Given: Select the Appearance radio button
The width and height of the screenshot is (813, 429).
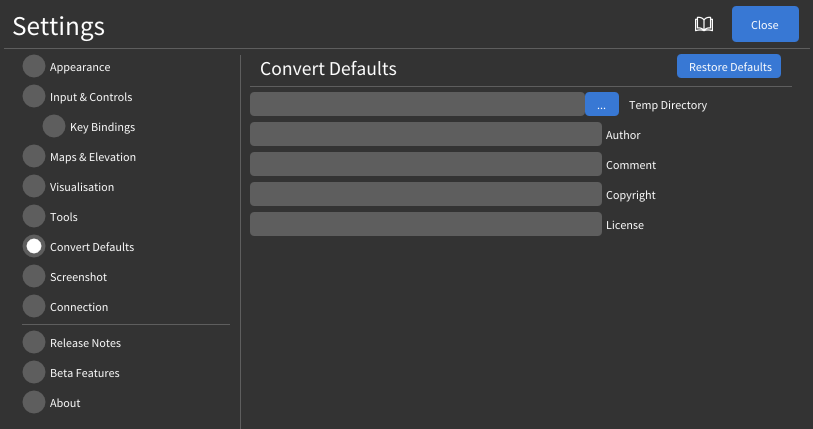Looking at the screenshot, I should (x=34, y=67).
